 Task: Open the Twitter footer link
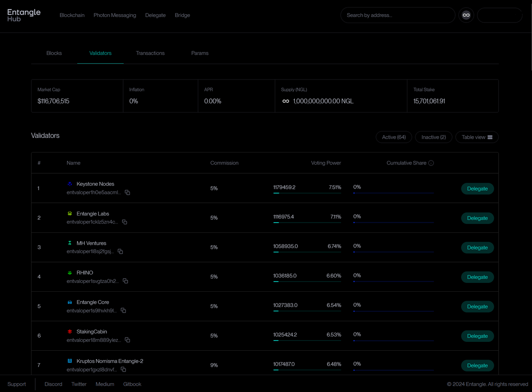[x=79, y=384]
